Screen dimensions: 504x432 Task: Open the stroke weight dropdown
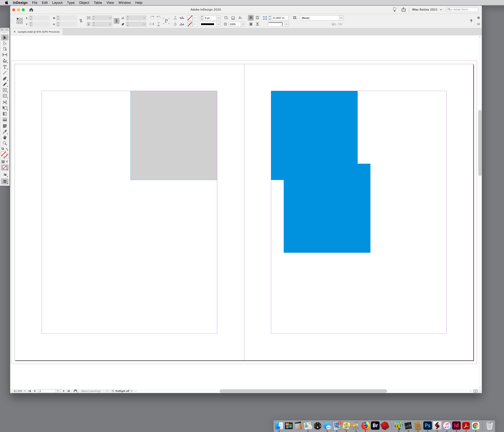(x=218, y=18)
